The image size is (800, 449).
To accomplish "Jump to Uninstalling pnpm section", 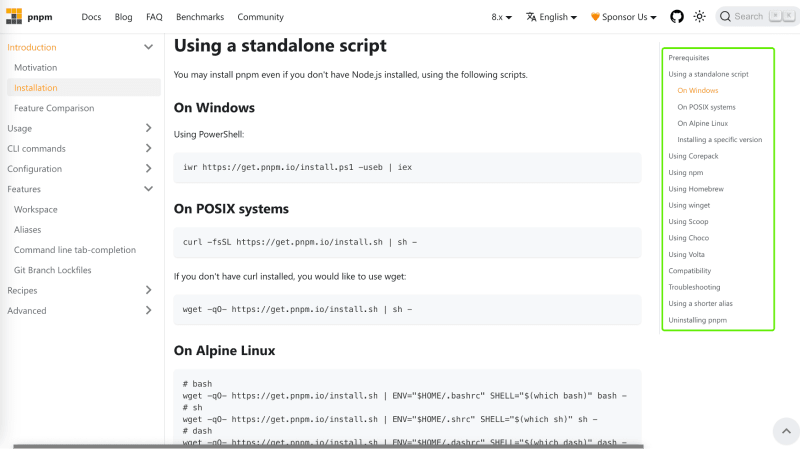I will [697, 320].
